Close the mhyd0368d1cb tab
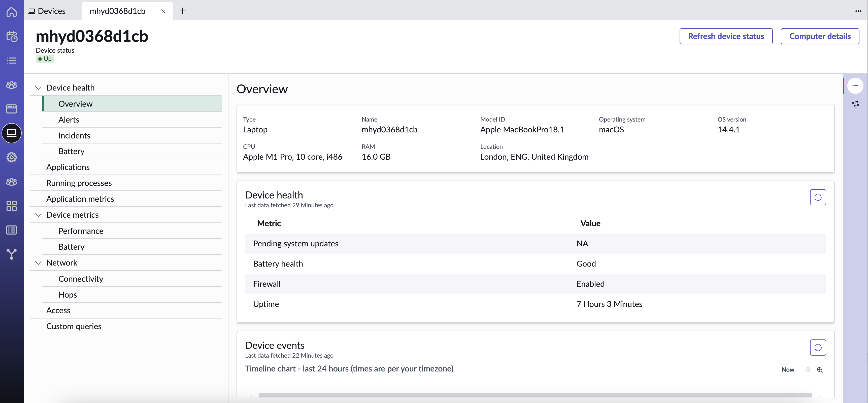 click(163, 11)
